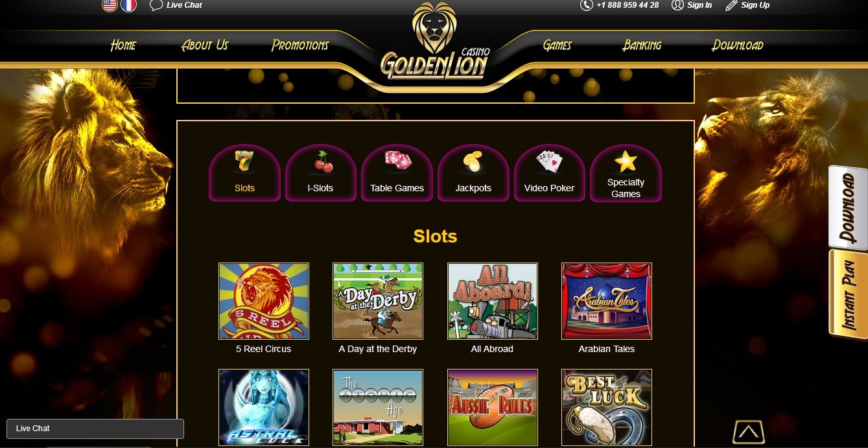The image size is (868, 448).
Task: Click the Instant Play side tab
Action: [848, 295]
